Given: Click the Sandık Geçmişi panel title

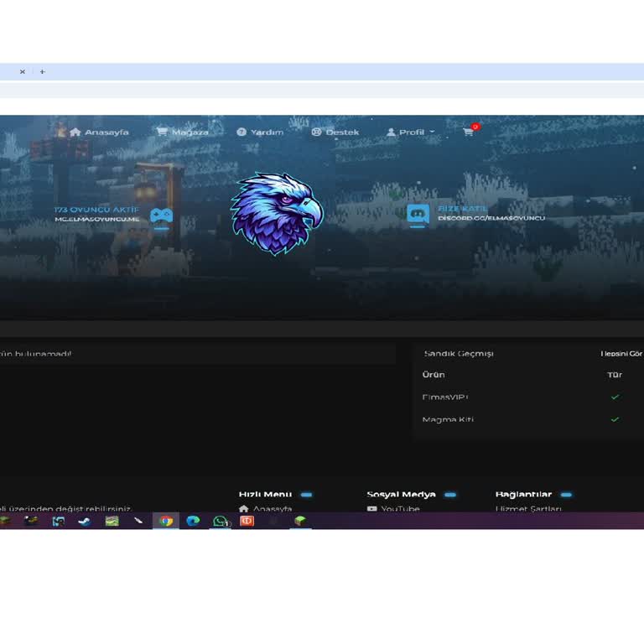Looking at the screenshot, I should point(459,354).
